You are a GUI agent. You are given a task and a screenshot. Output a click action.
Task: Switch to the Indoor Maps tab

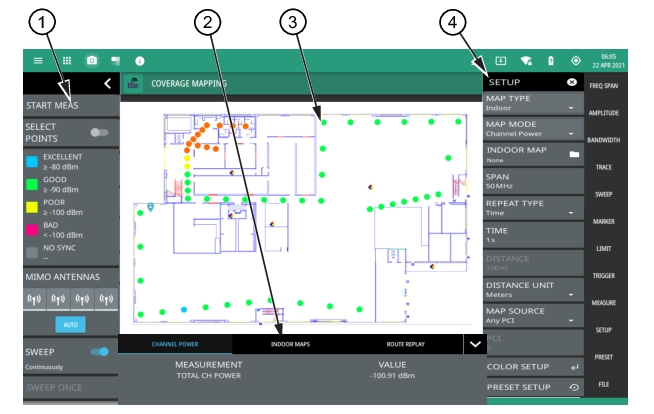(x=290, y=344)
